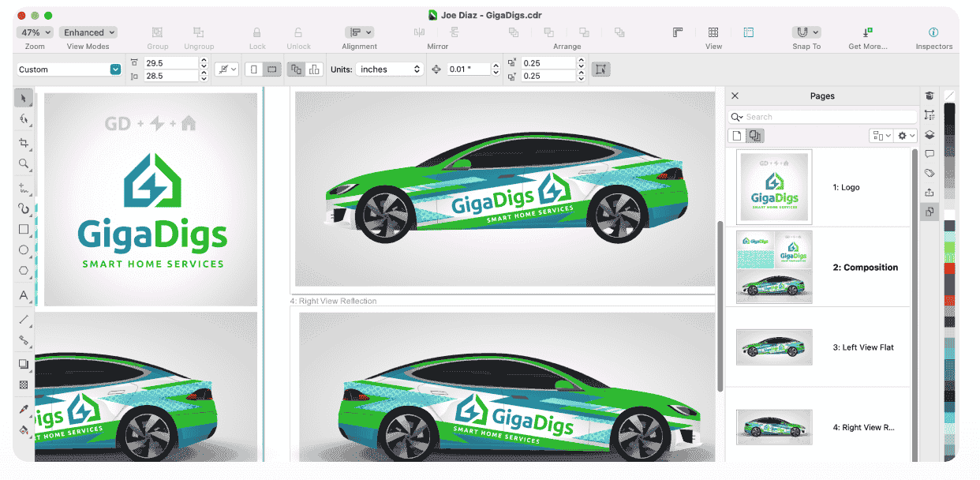The width and height of the screenshot is (980, 480).
Task: Select page 1: Logo in Pages
Action: tap(817, 188)
